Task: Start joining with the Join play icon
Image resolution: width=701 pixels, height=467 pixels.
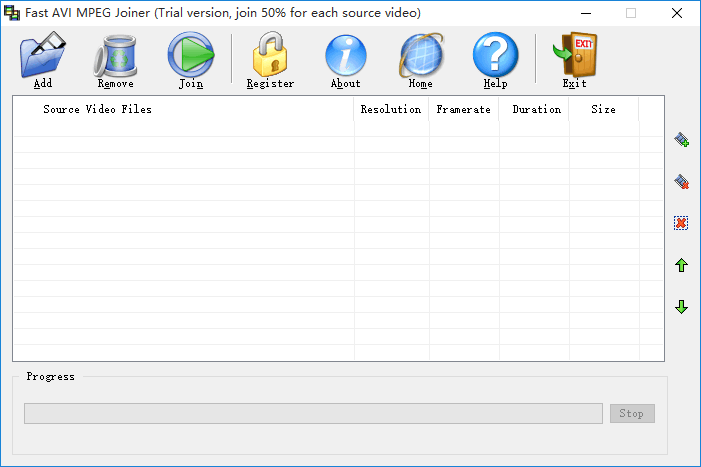Action: (191, 55)
